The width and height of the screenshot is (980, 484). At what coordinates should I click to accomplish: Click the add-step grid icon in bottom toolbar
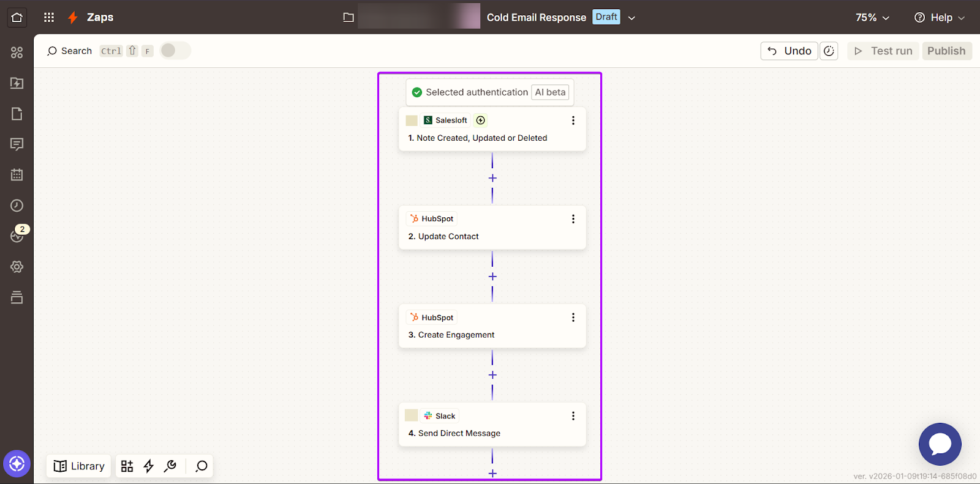click(127, 466)
